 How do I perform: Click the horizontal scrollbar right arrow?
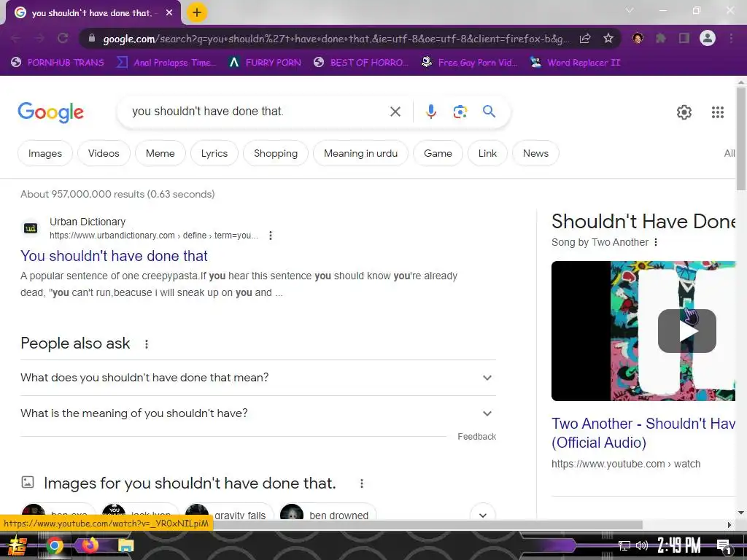tap(729, 525)
